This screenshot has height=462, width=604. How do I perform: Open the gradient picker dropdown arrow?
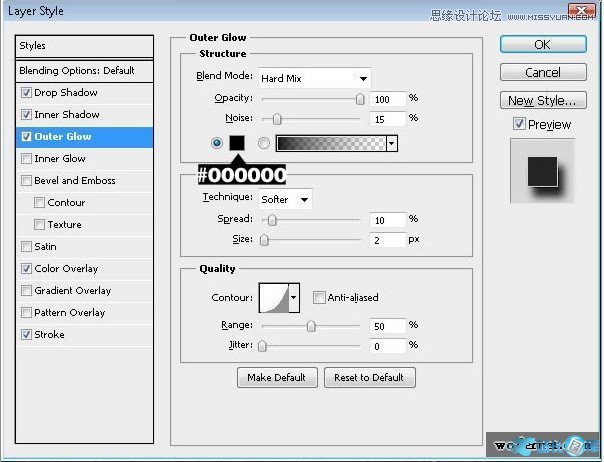pos(391,143)
